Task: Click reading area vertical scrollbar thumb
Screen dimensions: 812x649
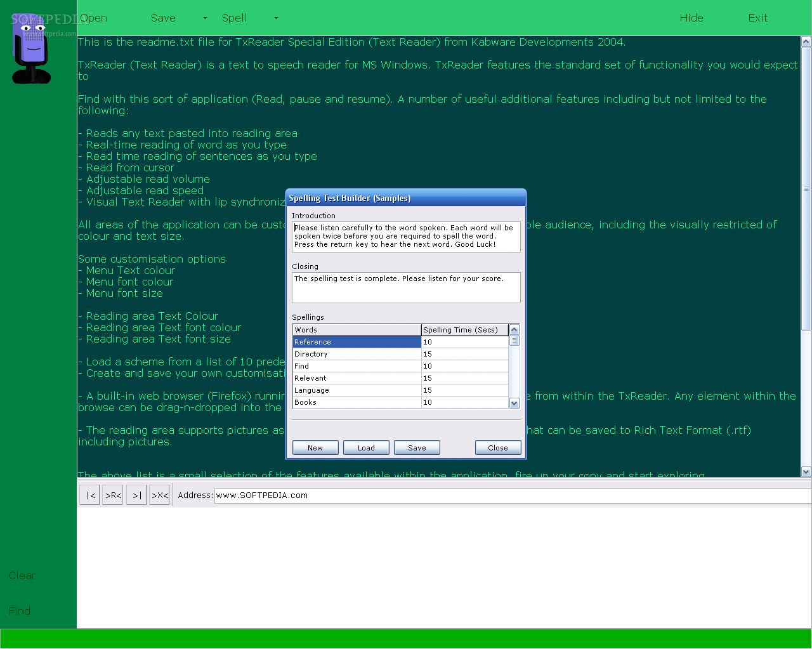Action: (x=806, y=188)
